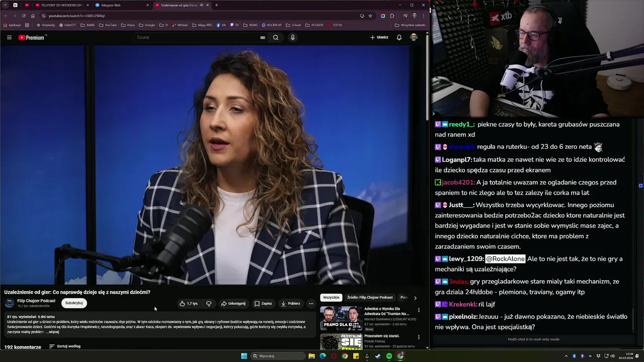Click the YouTube search magnifier button
The width and height of the screenshot is (644, 362).
point(276,37)
